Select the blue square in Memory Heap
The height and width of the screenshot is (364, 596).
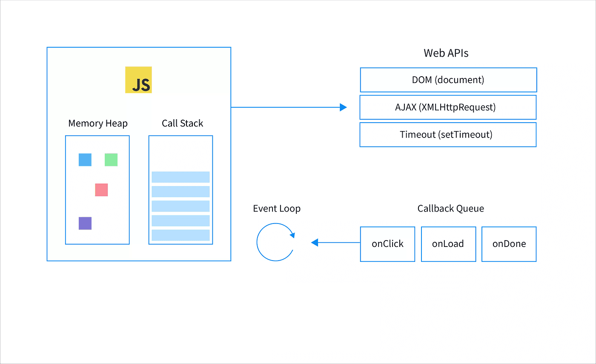tap(85, 160)
